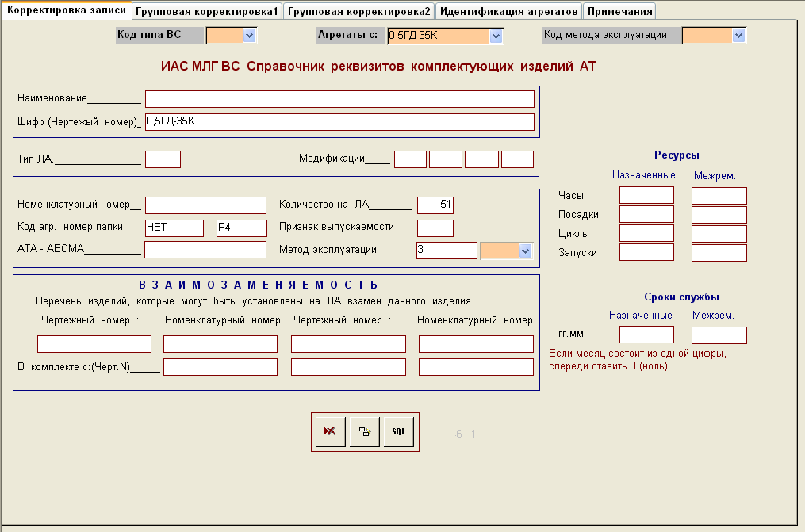The width and height of the screenshot is (805, 532).
Task: Select the Корректировка записи tab
Action: [x=66, y=10]
